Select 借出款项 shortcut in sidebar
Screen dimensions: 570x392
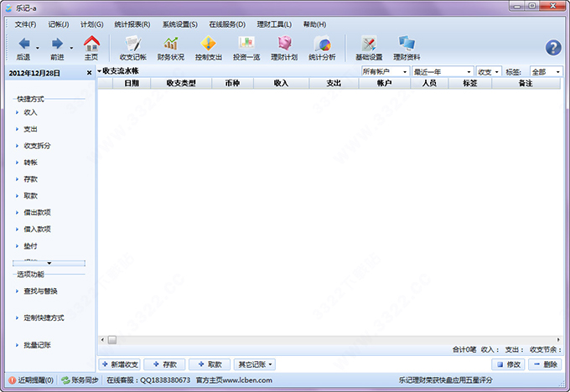[x=37, y=213]
